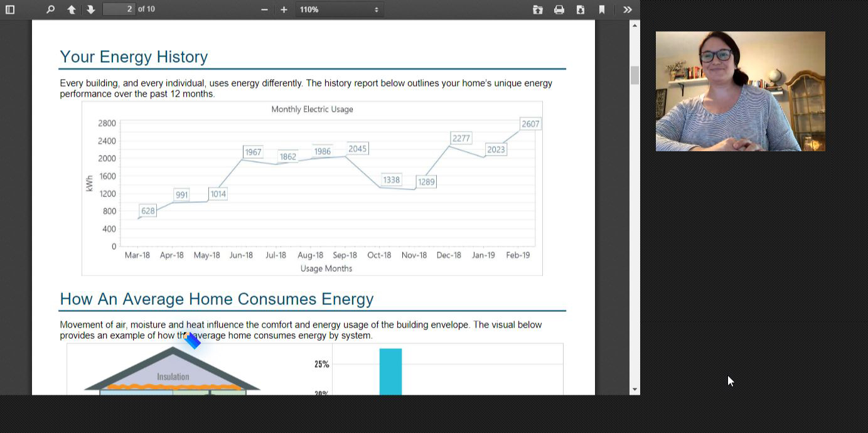868x433 pixels.
Task: Click the 'Usage Months' axis title
Action: tap(326, 269)
